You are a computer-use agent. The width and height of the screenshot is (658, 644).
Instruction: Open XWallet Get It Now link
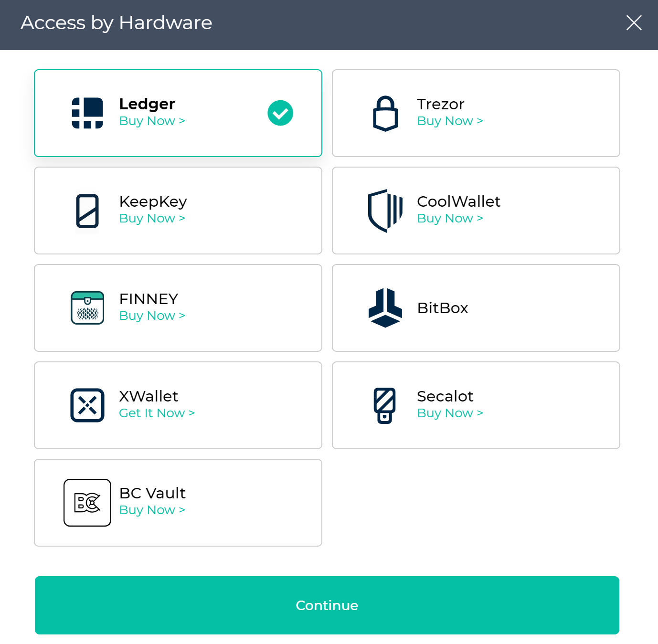tap(157, 413)
